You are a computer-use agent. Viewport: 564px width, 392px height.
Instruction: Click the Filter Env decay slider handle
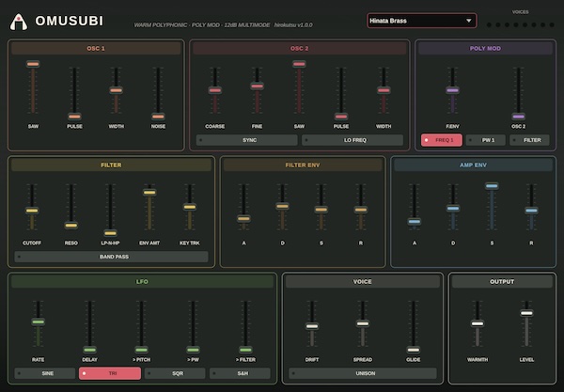pyautogui.click(x=282, y=206)
